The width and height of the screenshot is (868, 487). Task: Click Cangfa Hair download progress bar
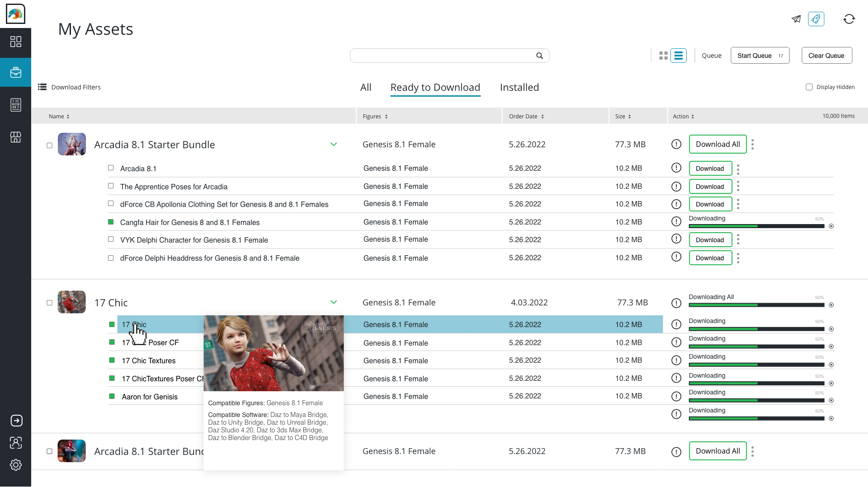coord(756,226)
